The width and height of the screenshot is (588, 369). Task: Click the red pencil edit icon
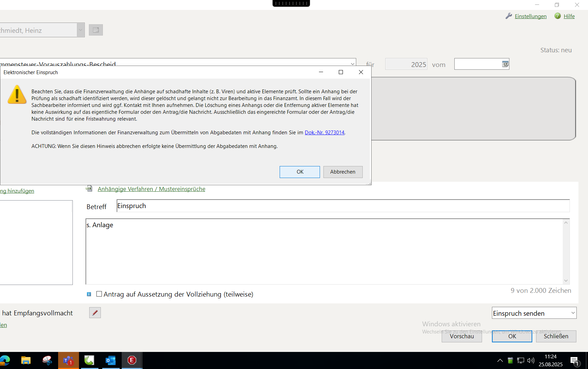(95, 313)
